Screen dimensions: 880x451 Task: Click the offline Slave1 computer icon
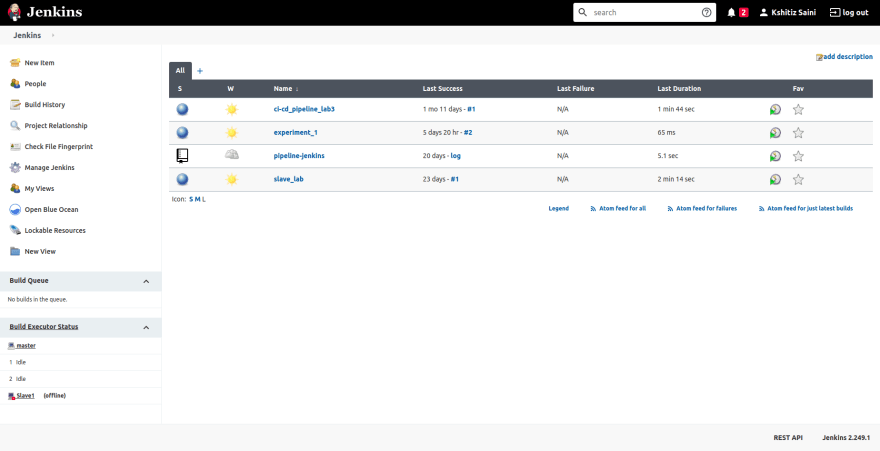pyautogui.click(x=11, y=396)
